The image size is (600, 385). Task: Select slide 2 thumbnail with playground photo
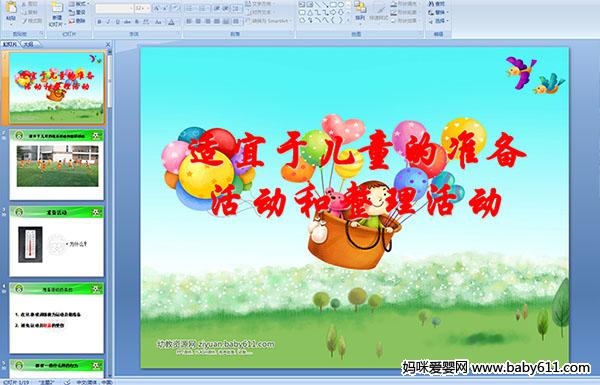[56, 165]
